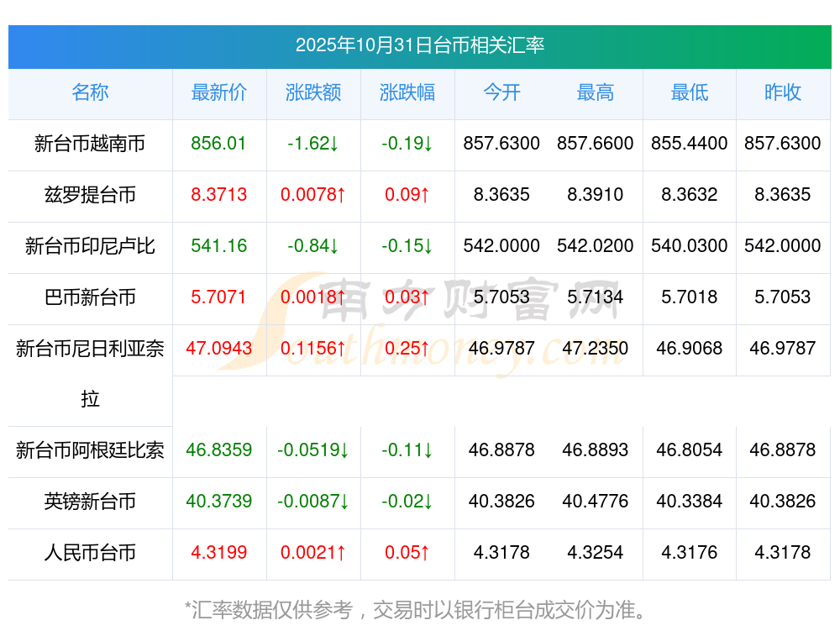Click the 名称 column header
This screenshot has height=636, width=840.
click(x=90, y=92)
